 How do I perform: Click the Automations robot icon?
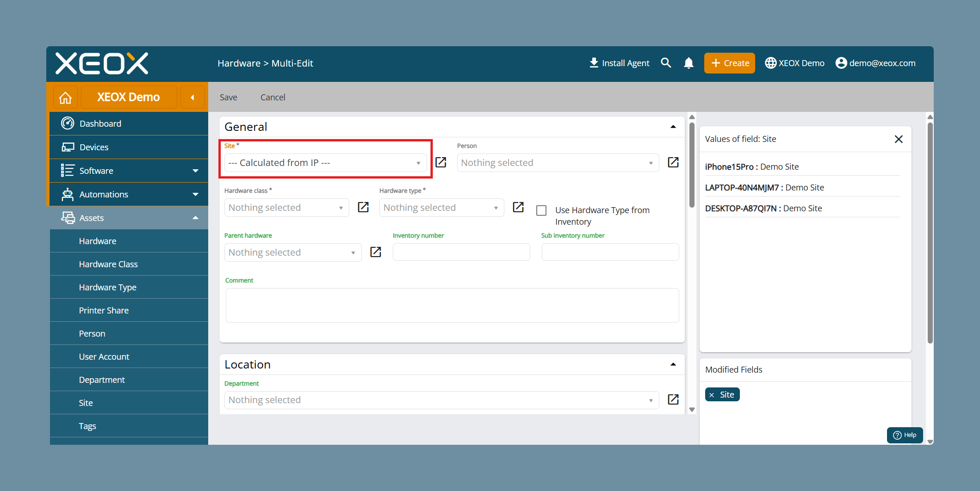coord(68,194)
